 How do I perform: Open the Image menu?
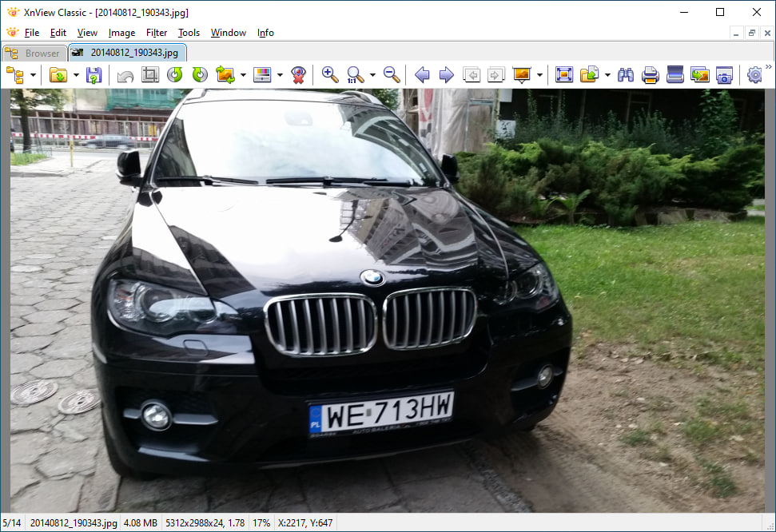coord(121,33)
